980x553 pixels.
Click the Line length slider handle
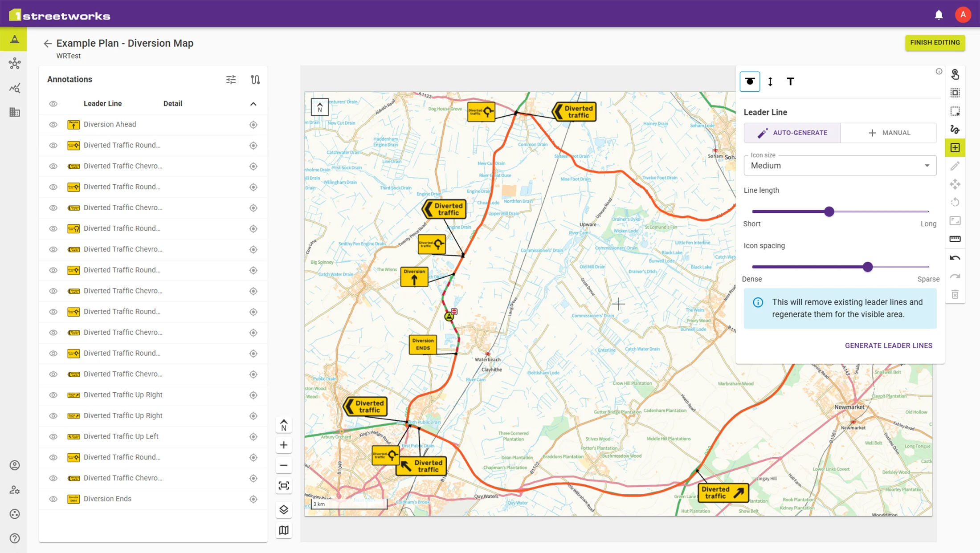[x=829, y=211]
